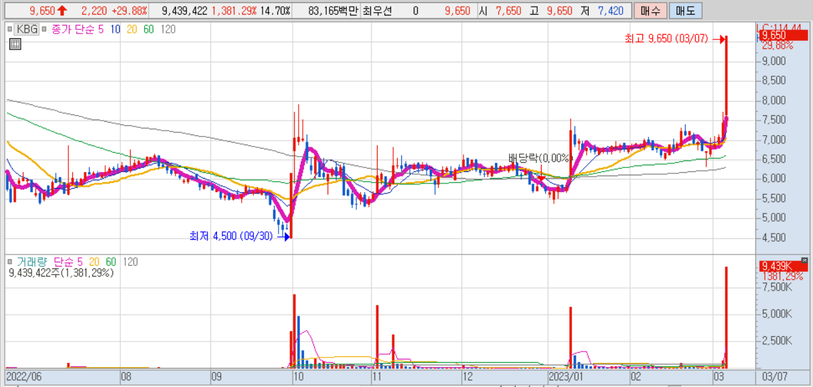Image resolution: width=813 pixels, height=387 pixels.
Task: Click the low price 7,420
Action: point(611,10)
